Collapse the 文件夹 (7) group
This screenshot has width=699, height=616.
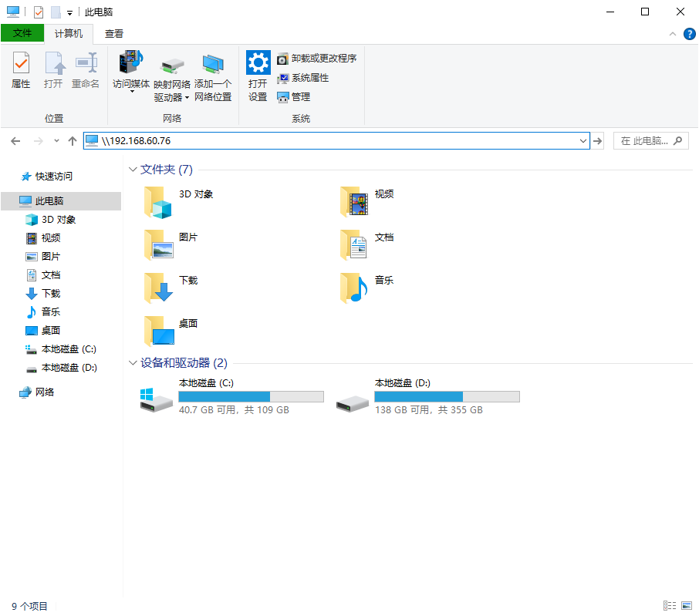[132, 170]
